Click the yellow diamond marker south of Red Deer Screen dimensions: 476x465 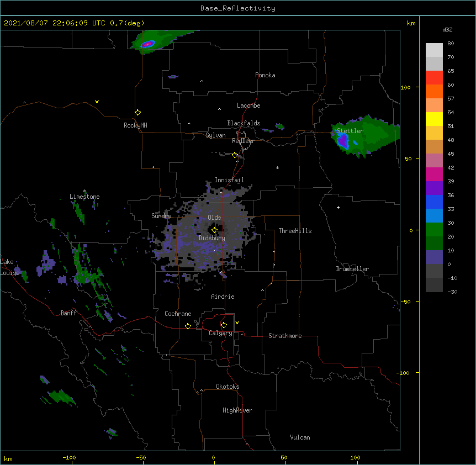pyautogui.click(x=235, y=155)
